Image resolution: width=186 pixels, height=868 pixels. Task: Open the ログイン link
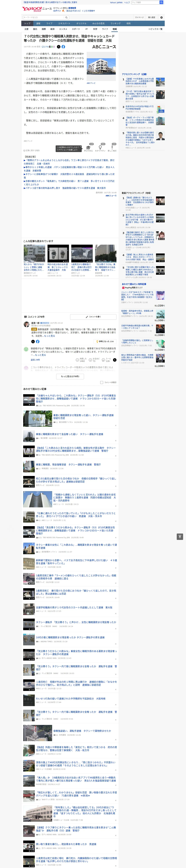pyautogui.click(x=57, y=11)
